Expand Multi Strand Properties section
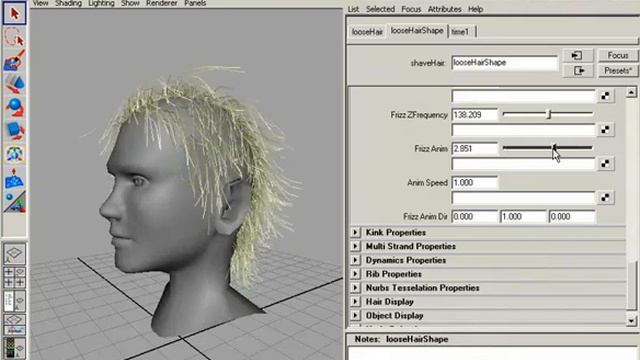 355,246
